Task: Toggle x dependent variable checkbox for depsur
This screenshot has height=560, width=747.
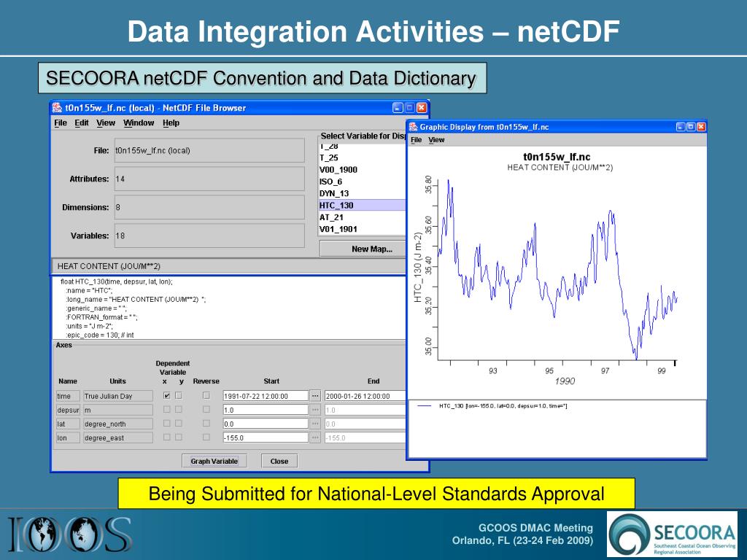Action: (x=167, y=409)
